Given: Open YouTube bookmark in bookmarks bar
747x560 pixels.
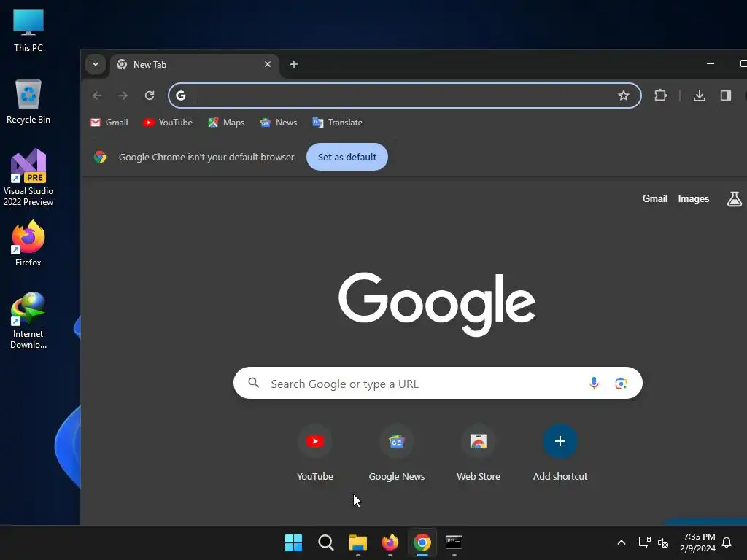Looking at the screenshot, I should pos(168,122).
